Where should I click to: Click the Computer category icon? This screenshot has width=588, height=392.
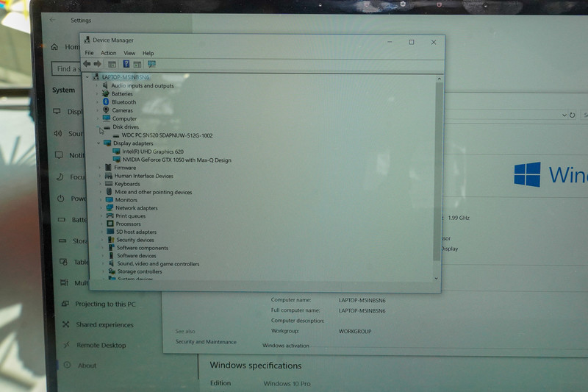(107, 118)
